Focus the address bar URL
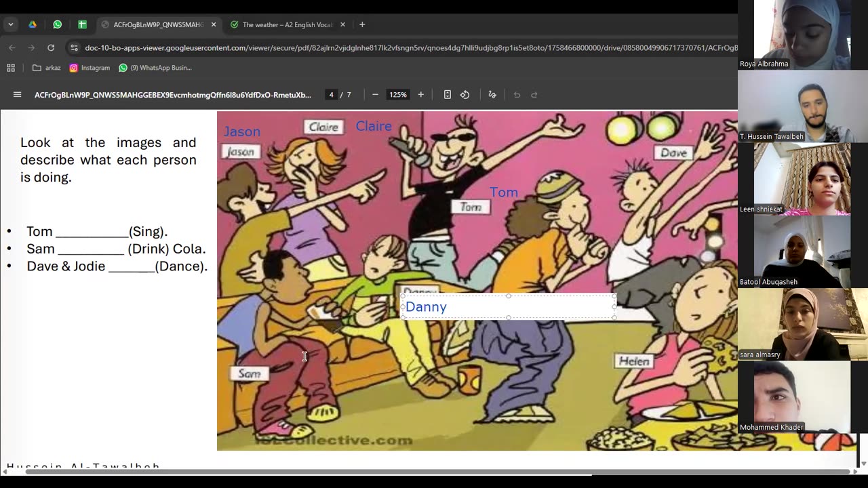The width and height of the screenshot is (868, 488). click(411, 47)
